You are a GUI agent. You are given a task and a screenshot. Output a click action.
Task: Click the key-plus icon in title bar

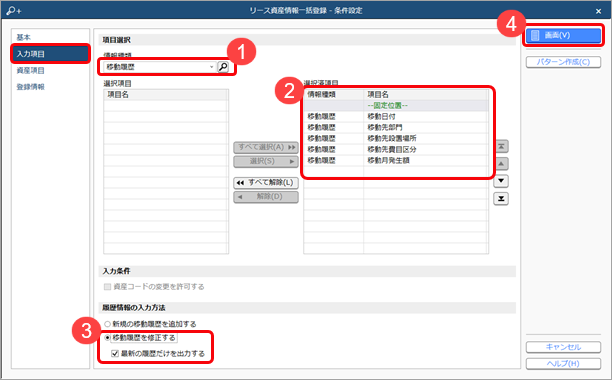click(x=14, y=11)
